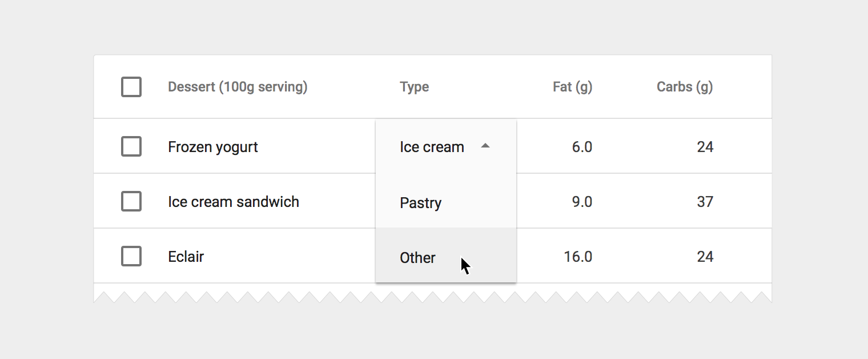
Task: Click the 9.0 fat value cell
Action: tap(582, 202)
